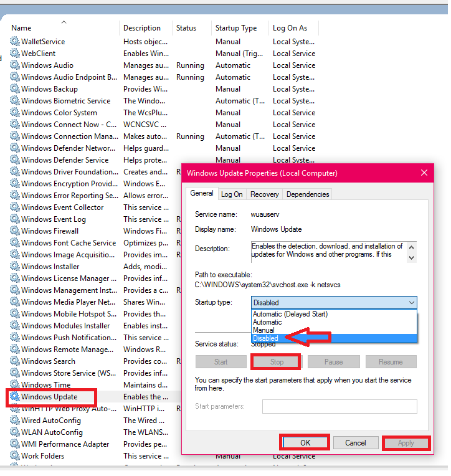Switch to the Recovery tab
This screenshot has height=476, width=451.
point(264,194)
